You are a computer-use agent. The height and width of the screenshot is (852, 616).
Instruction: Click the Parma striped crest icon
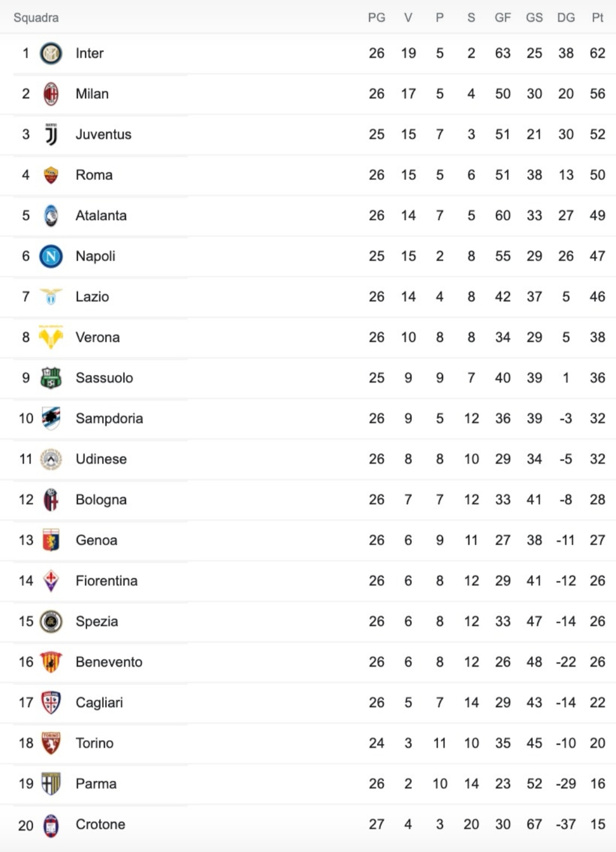point(51,784)
